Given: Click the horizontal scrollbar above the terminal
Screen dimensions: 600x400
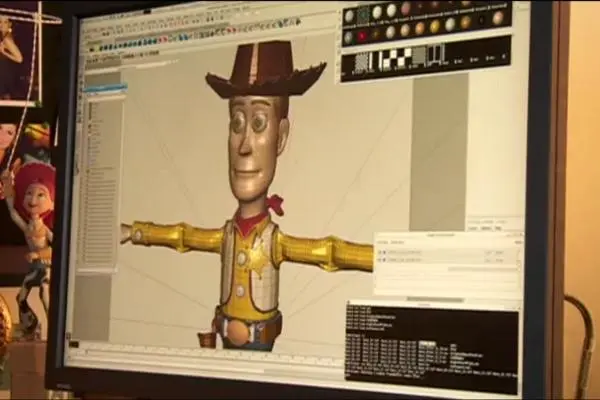Looking at the screenshot, I should point(435,299).
